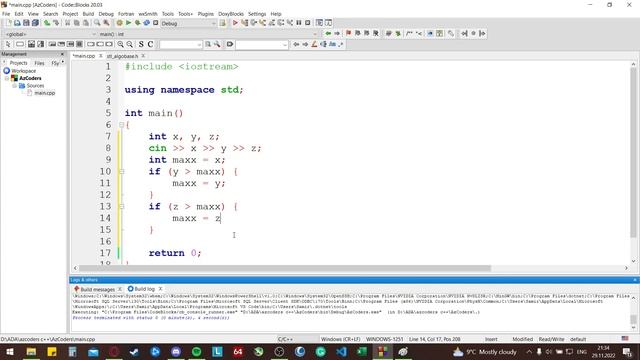Open the Settings menu
The width and height of the screenshot is (640, 360).
tap(257, 14)
